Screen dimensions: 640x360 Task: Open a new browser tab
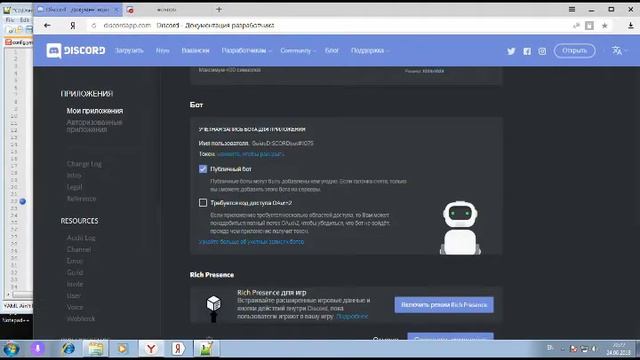tap(219, 9)
